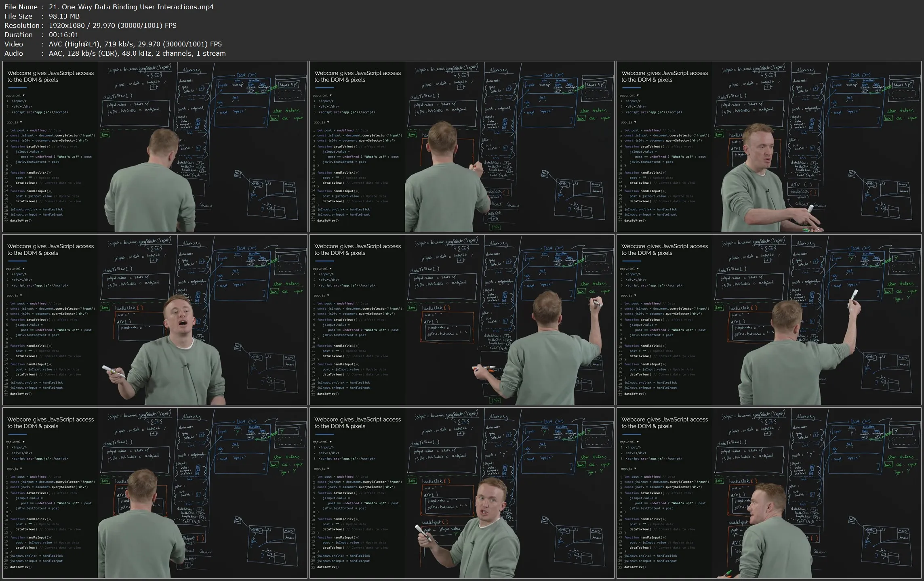924x581 pixels.
Task: Click the 'Resolution' label in the header
Action: click(22, 25)
